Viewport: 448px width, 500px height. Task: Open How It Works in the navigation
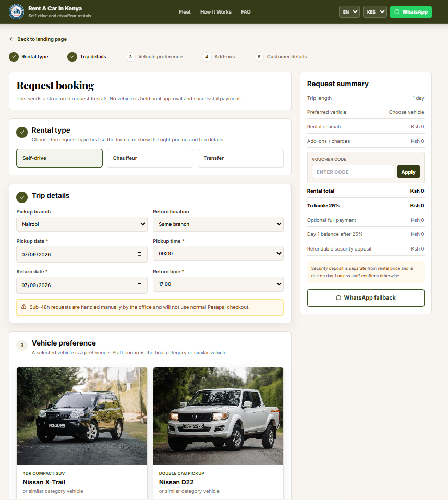(216, 12)
